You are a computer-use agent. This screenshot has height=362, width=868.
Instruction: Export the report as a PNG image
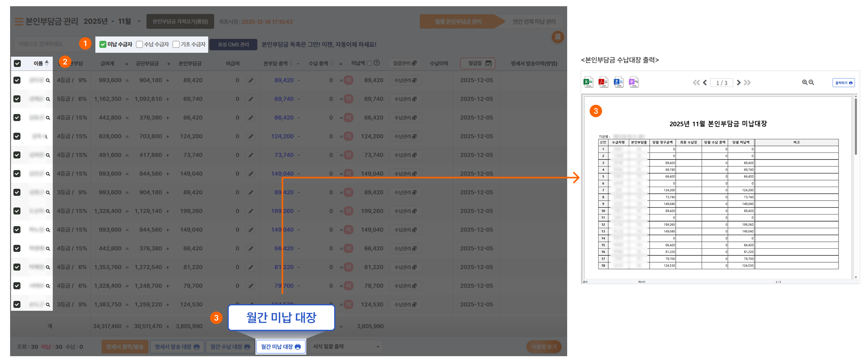[x=633, y=82]
